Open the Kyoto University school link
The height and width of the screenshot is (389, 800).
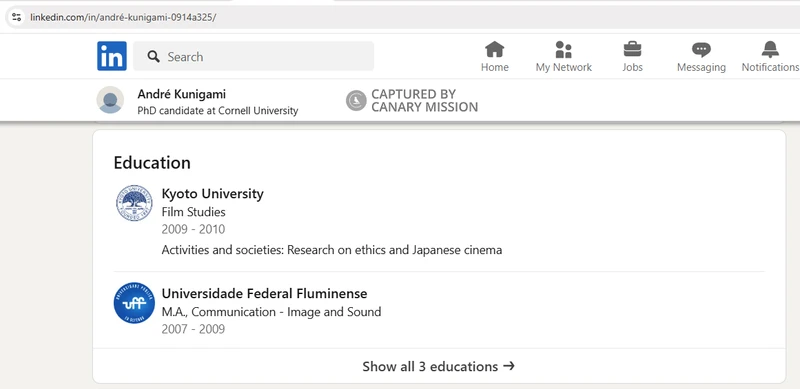[213, 194]
